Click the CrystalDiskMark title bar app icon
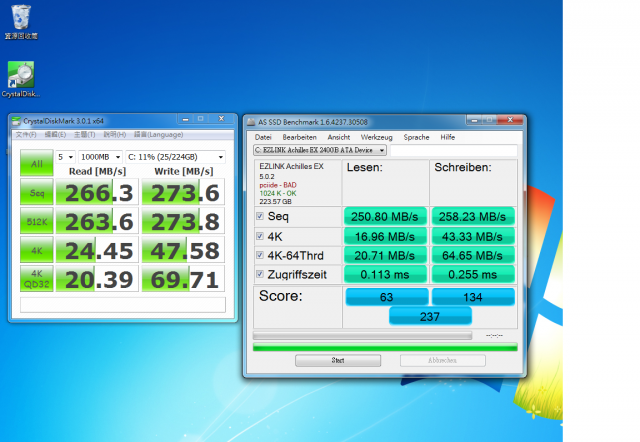 click(16, 121)
